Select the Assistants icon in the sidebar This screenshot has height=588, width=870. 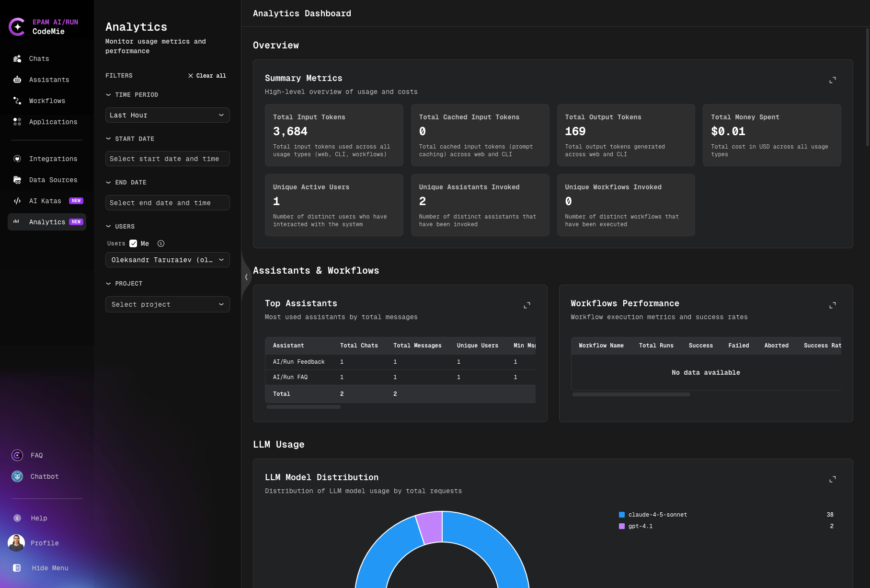48,80
